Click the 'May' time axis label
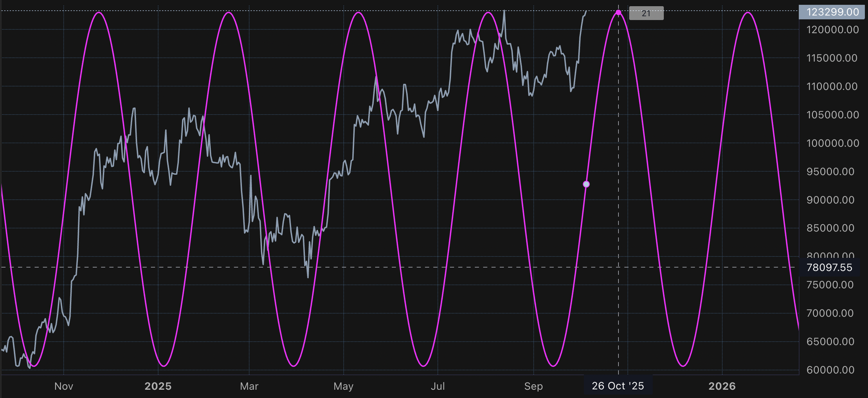868x398 pixels. [x=344, y=385]
